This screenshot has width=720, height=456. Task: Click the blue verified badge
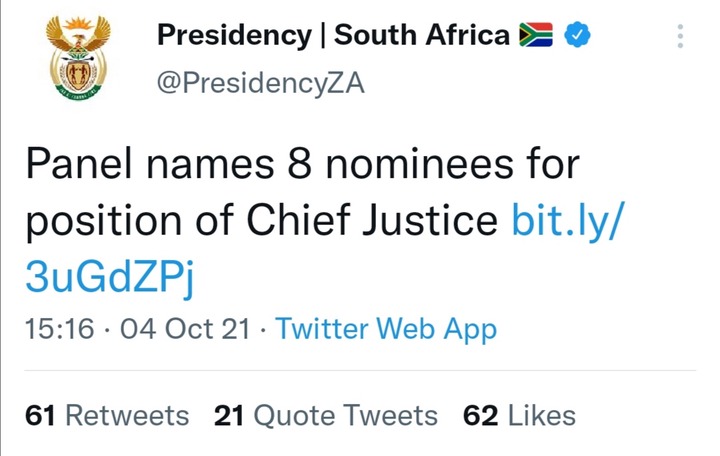pyautogui.click(x=577, y=34)
